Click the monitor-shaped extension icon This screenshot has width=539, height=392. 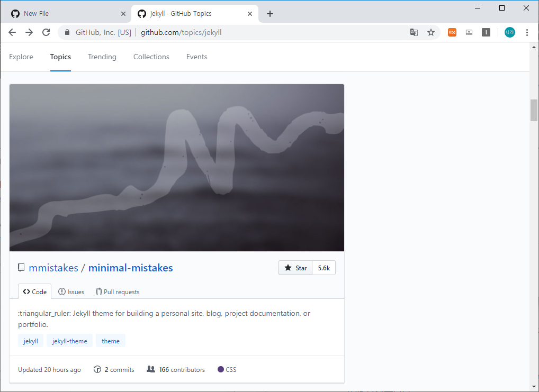[469, 32]
